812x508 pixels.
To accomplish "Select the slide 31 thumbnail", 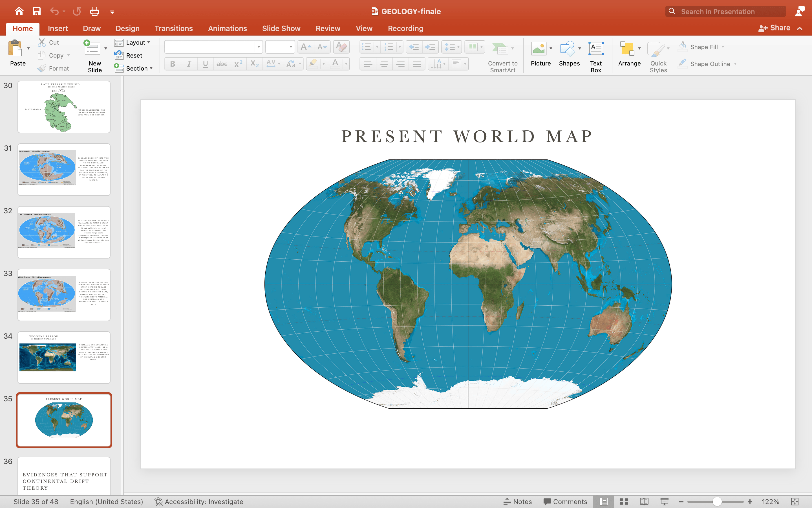I will click(64, 169).
